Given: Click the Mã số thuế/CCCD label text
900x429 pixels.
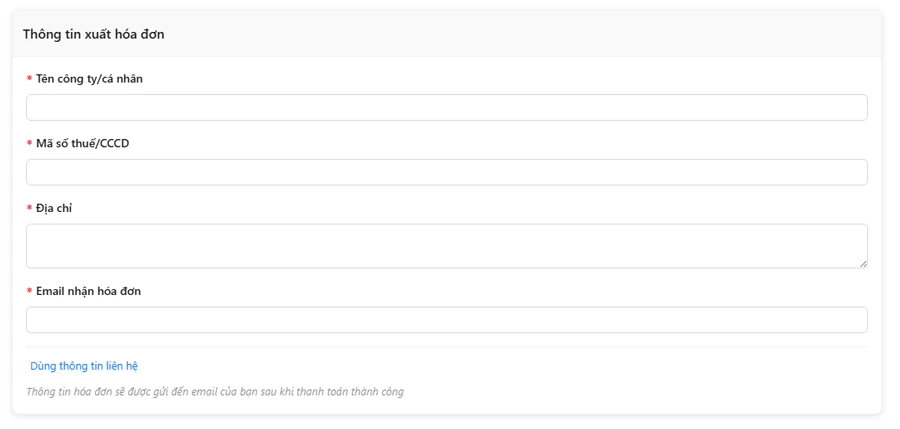Looking at the screenshot, I should (82, 143).
